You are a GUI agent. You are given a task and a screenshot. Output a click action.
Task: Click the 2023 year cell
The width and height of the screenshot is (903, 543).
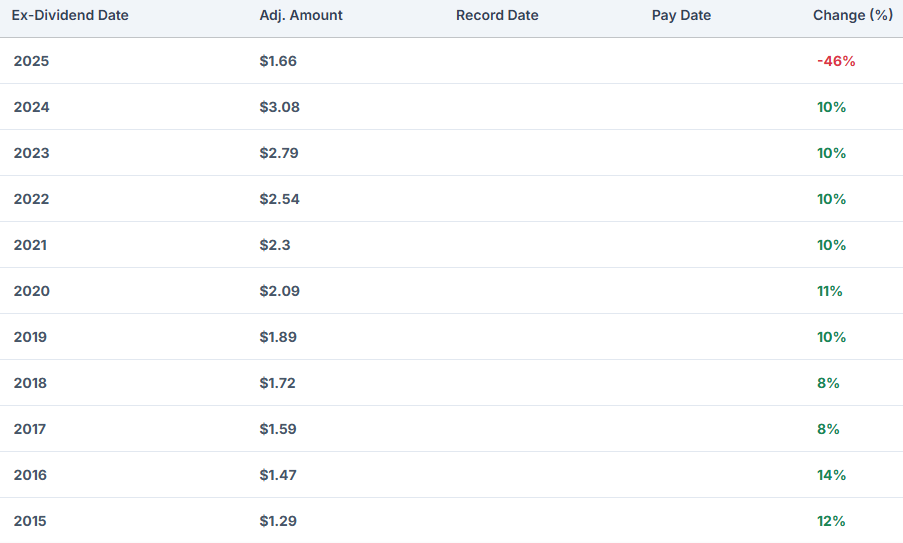tap(31, 153)
